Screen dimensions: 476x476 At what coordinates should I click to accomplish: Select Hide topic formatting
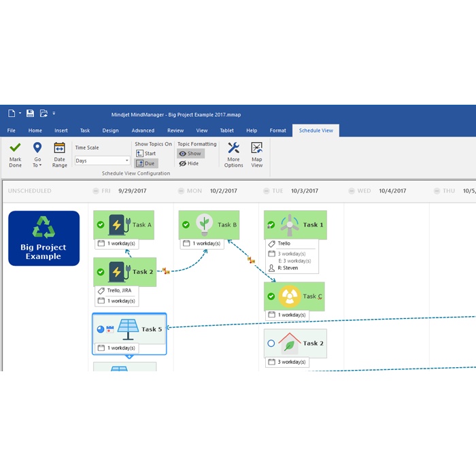tap(189, 163)
